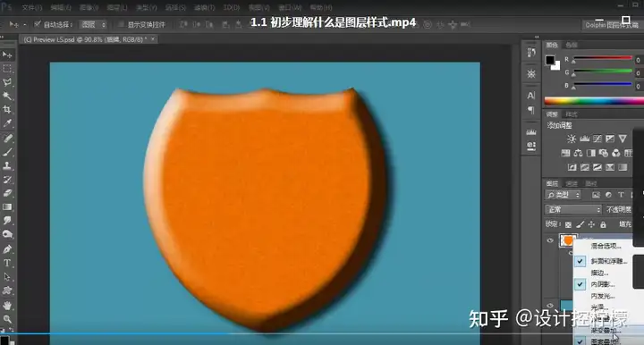Add Black & White adjustment icon
The height and width of the screenshot is (345, 644).
coord(591,153)
